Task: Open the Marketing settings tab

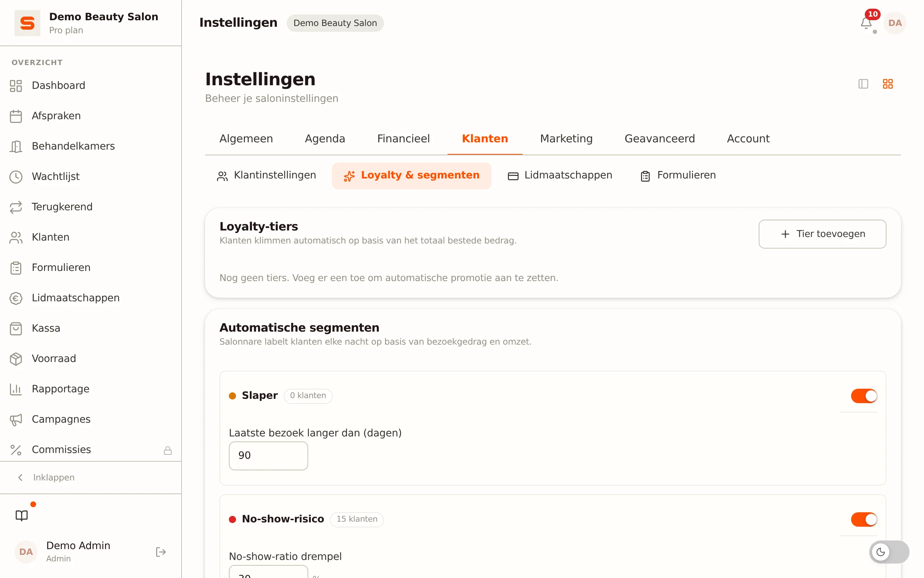Action: pyautogui.click(x=566, y=138)
